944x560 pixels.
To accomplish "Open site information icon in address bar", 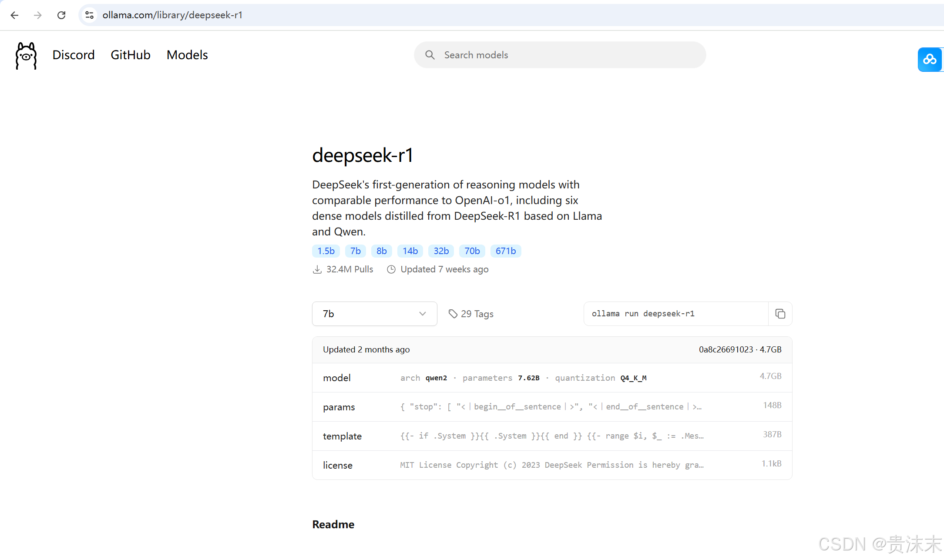I will coord(90,15).
